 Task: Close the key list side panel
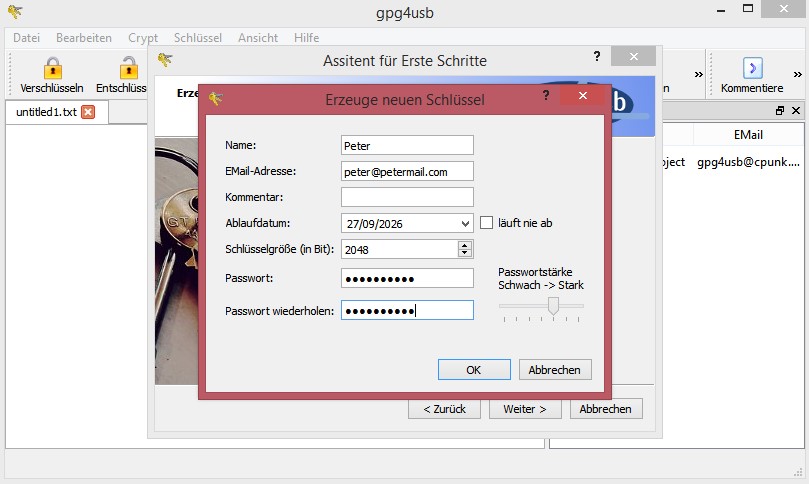796,111
